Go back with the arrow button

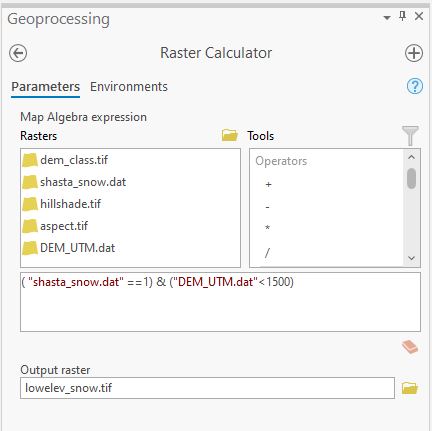tap(18, 53)
